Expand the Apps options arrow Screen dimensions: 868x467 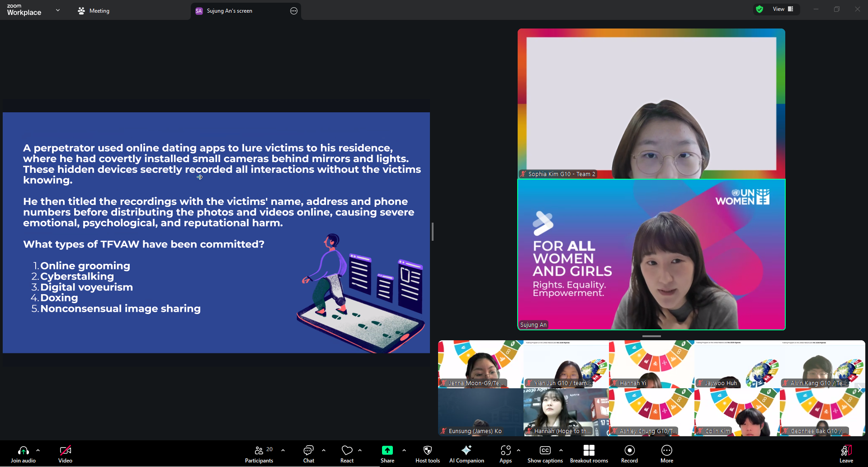(519, 450)
